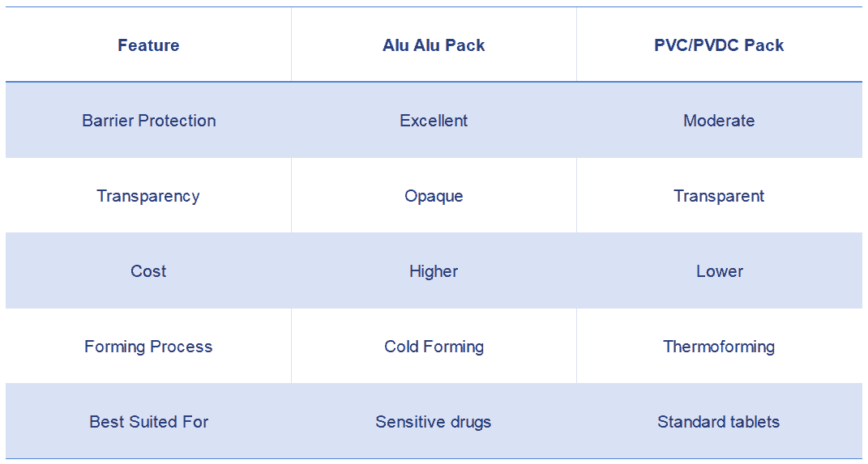The image size is (868, 464).
Task: Click the Thermoforming cell
Action: tap(719, 347)
